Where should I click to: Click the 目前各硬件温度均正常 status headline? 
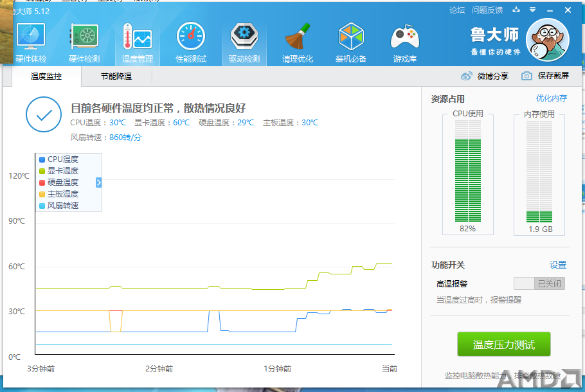(x=157, y=108)
